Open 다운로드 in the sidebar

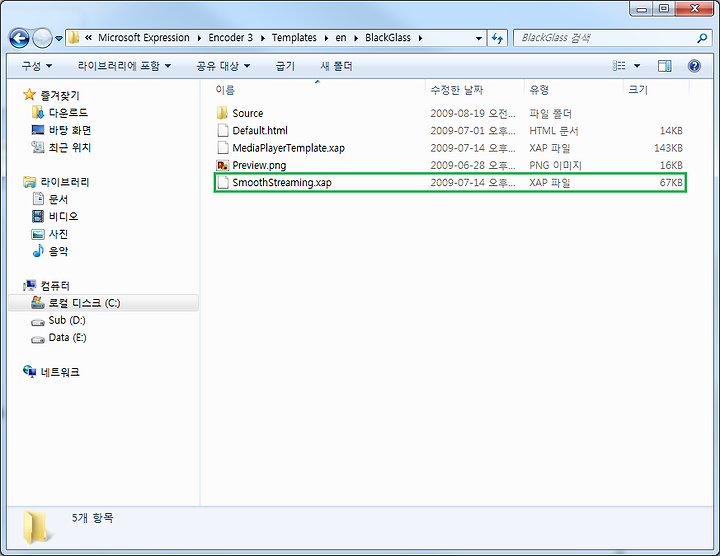click(68, 113)
